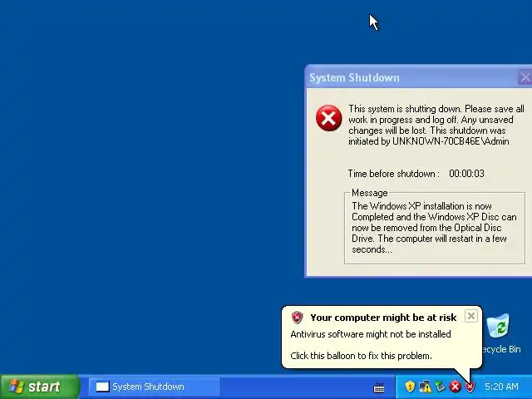
Task: Close the 'Your computer might be at risk' balloon
Action: (471, 316)
